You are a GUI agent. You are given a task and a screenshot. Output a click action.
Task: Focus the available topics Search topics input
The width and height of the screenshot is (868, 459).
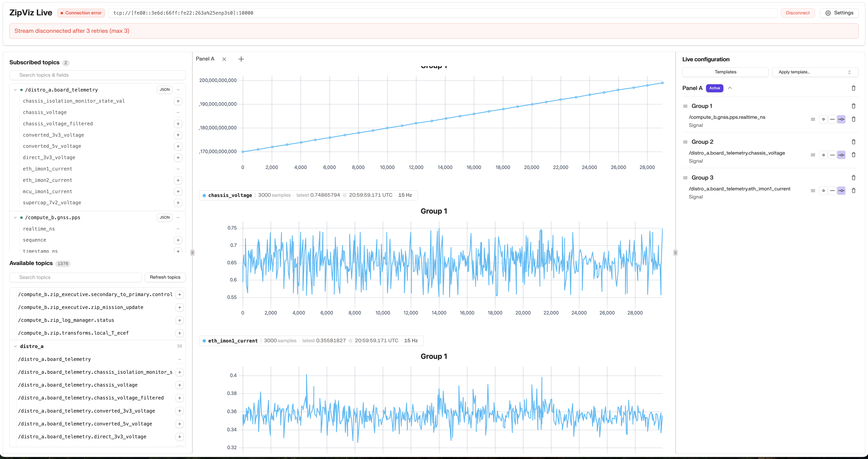(x=75, y=277)
